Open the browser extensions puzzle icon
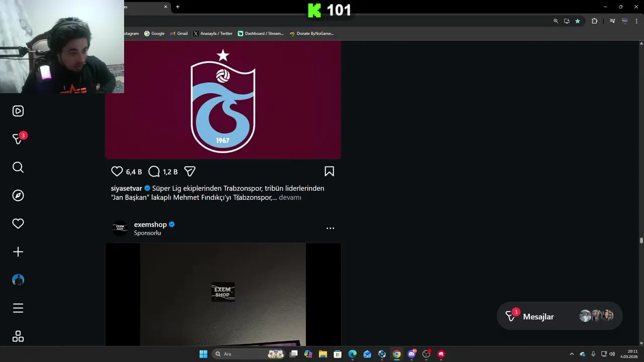 pyautogui.click(x=594, y=21)
